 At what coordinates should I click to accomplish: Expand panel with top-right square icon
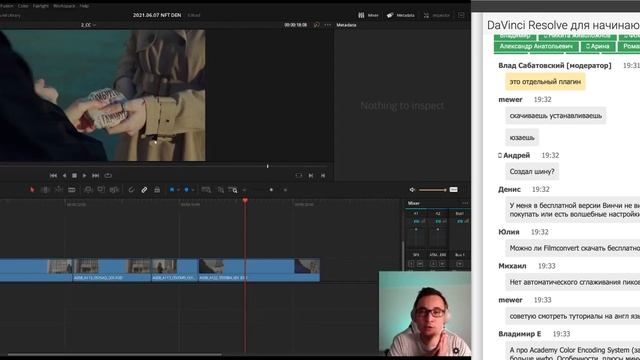pyautogui.click(x=461, y=15)
